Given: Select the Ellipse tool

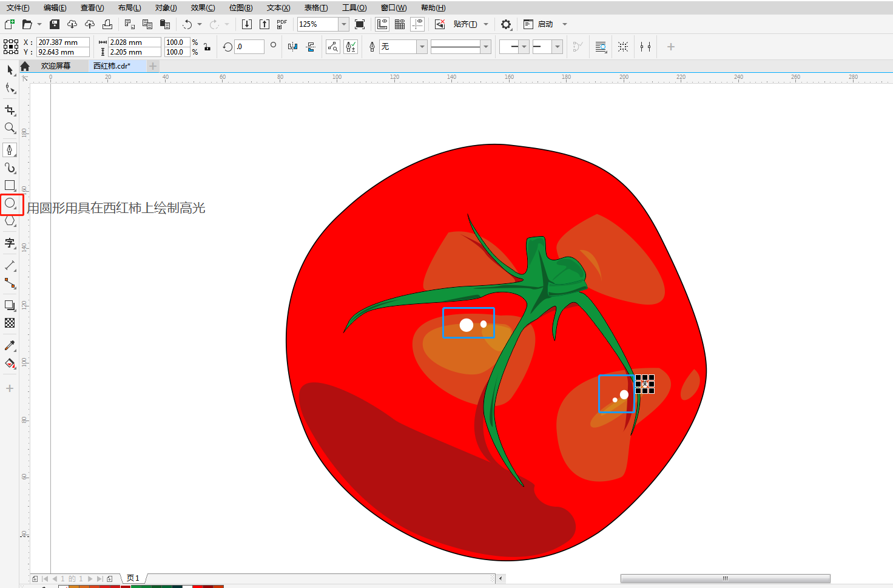Looking at the screenshot, I should point(10,204).
